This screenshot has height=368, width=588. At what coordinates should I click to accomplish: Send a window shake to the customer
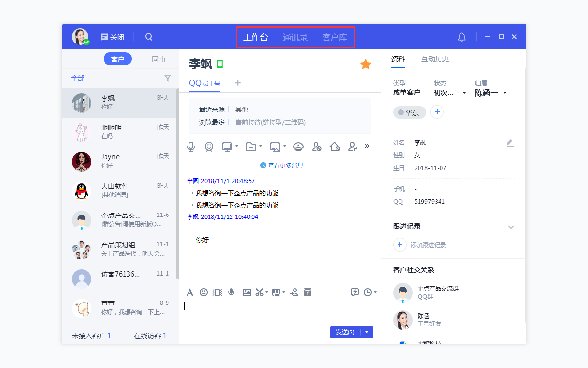[217, 292]
